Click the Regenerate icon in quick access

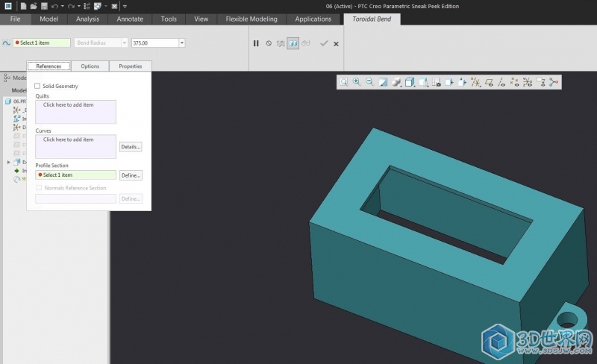(x=87, y=6)
